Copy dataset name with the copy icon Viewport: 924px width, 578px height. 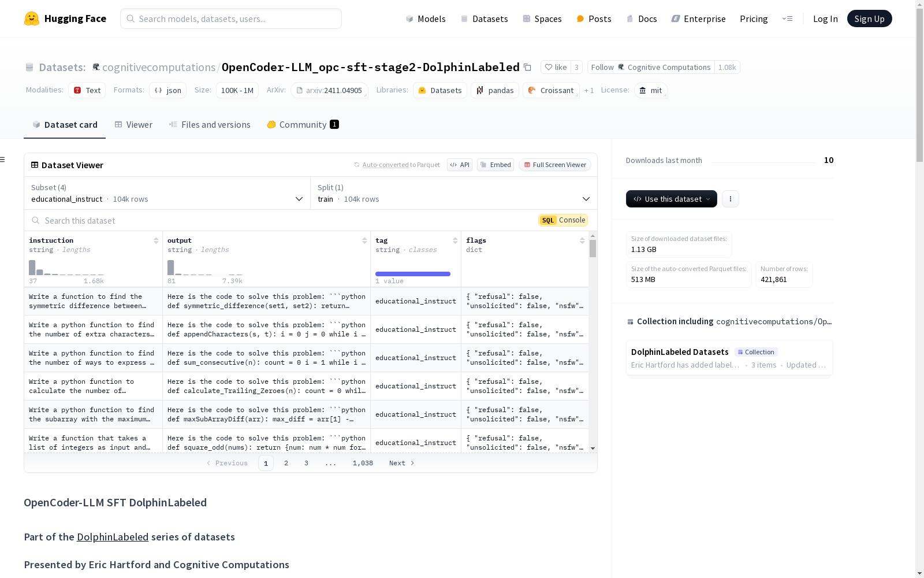tap(527, 67)
